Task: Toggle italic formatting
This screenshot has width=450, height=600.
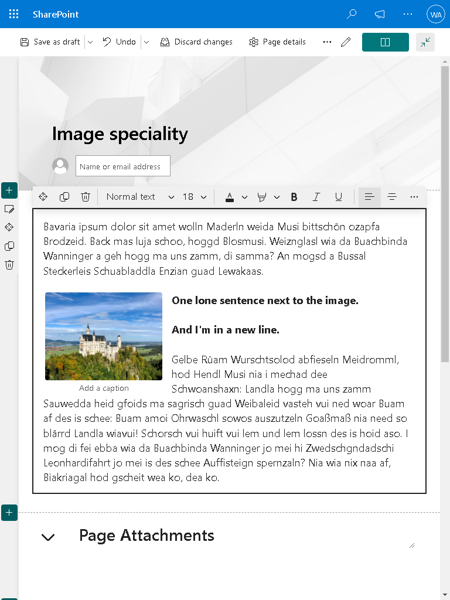Action: pyautogui.click(x=316, y=197)
